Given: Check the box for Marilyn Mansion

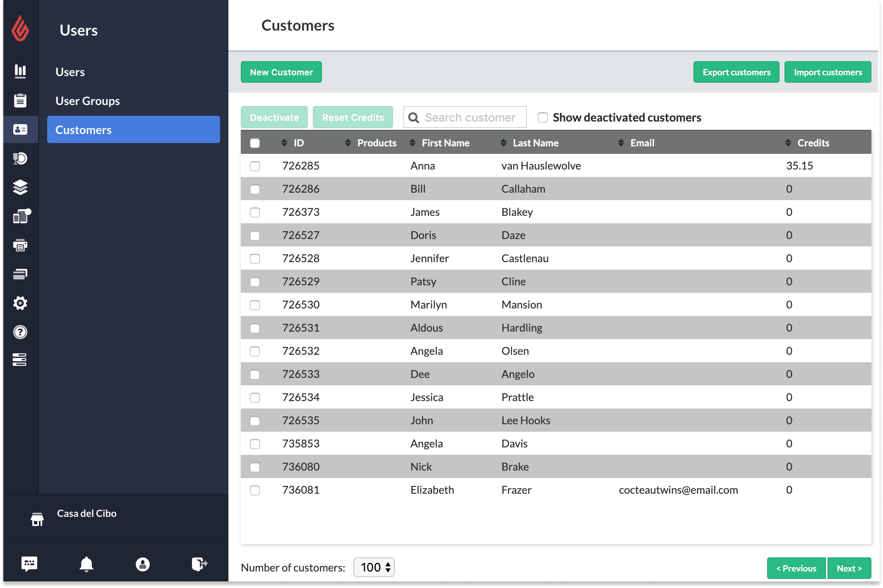Looking at the screenshot, I should (x=255, y=305).
